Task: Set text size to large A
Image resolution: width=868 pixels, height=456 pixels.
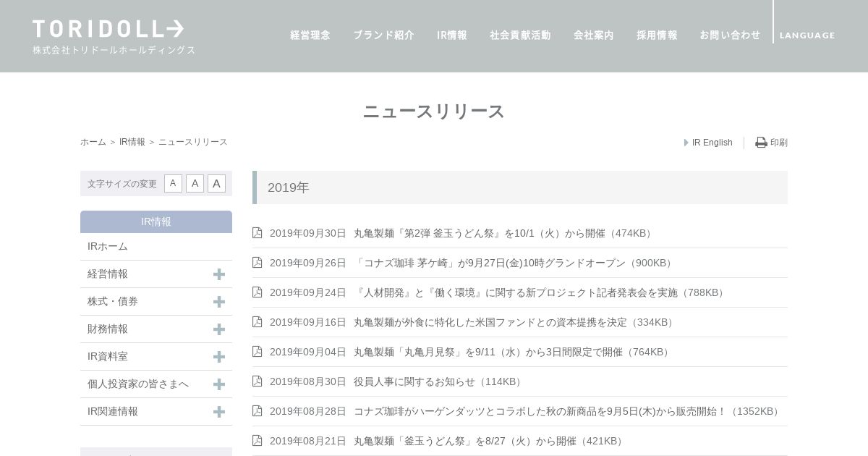Action: [216, 184]
